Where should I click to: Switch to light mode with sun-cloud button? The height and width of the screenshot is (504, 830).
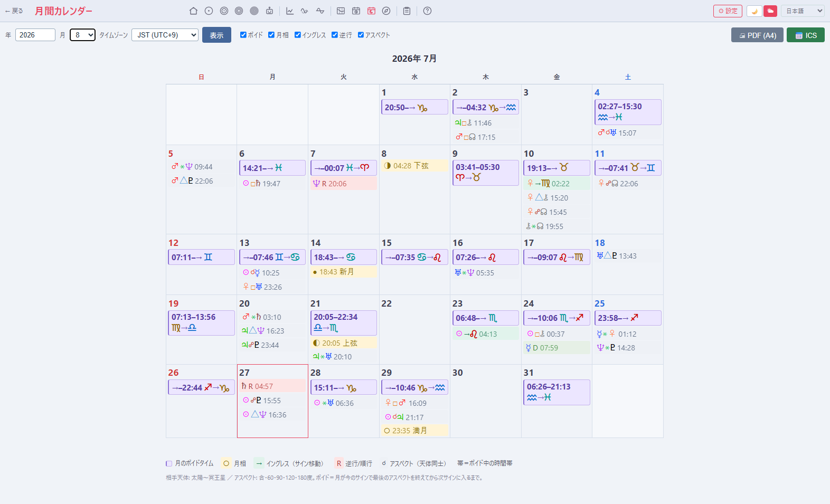point(770,11)
